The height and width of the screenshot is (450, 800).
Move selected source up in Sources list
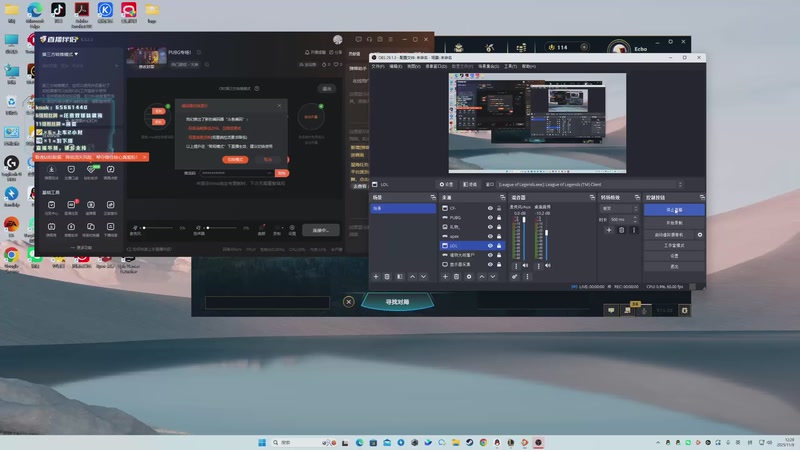point(482,277)
